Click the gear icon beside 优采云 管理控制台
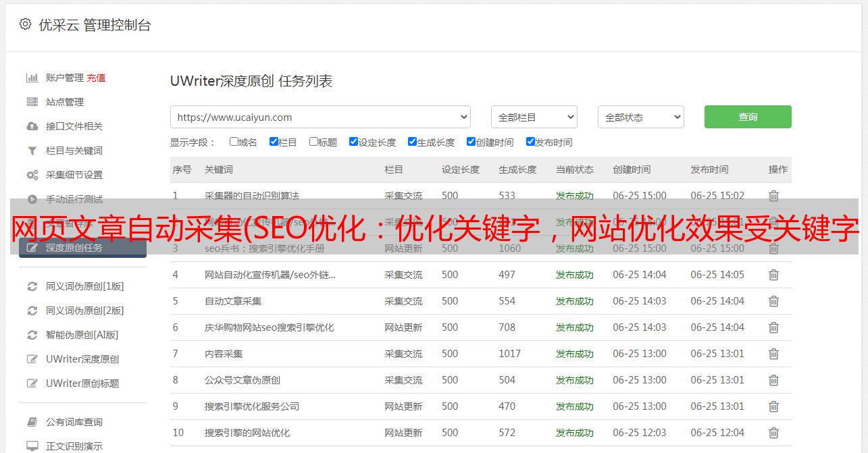 pos(25,24)
